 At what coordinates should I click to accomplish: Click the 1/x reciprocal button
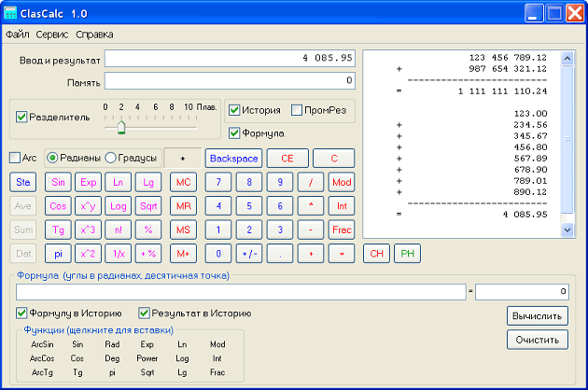(x=119, y=254)
